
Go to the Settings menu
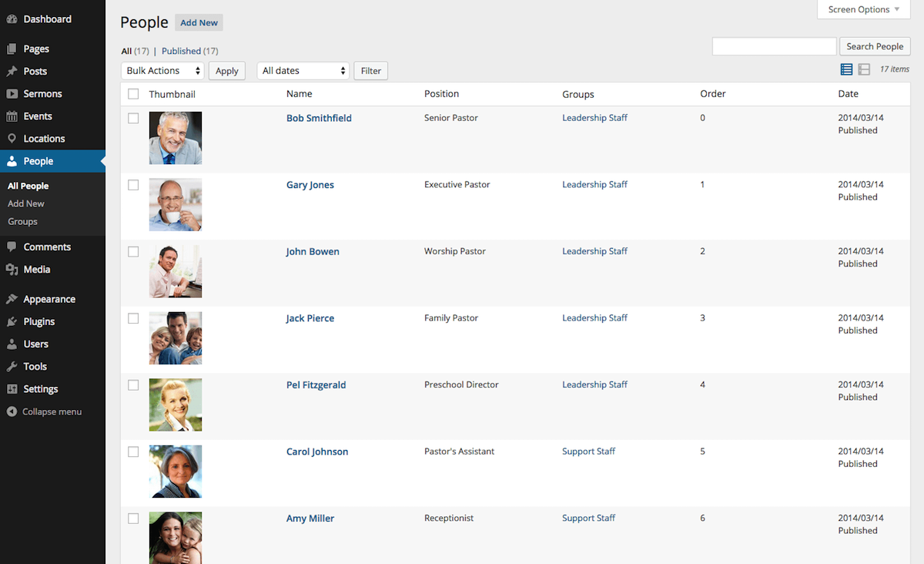(52, 389)
